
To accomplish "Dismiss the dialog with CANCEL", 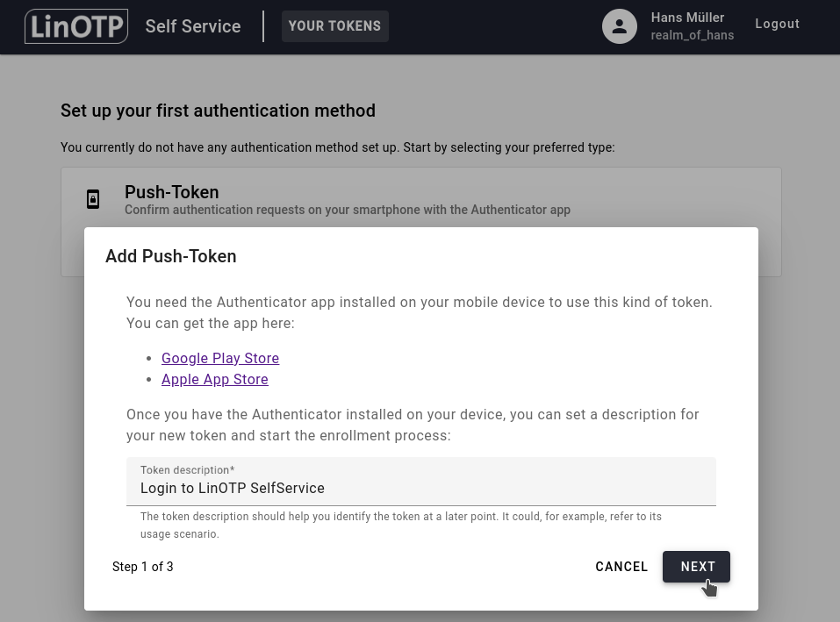I will point(621,567).
